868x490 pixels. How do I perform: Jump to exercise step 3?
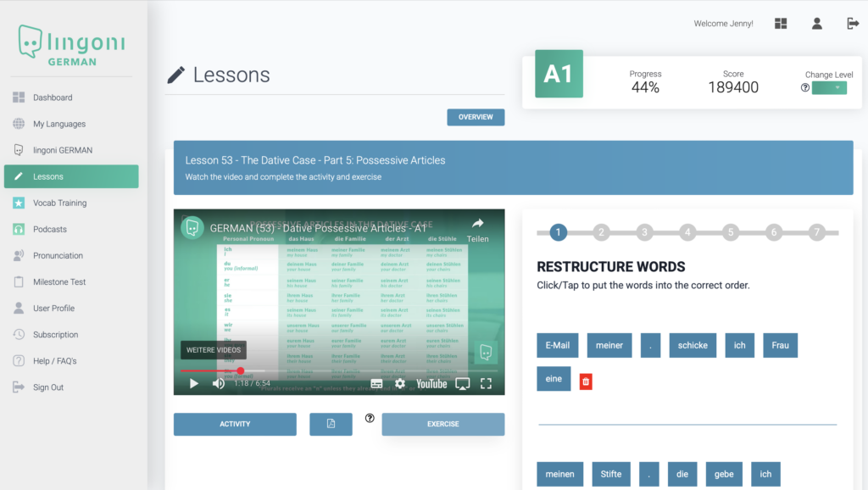click(644, 232)
